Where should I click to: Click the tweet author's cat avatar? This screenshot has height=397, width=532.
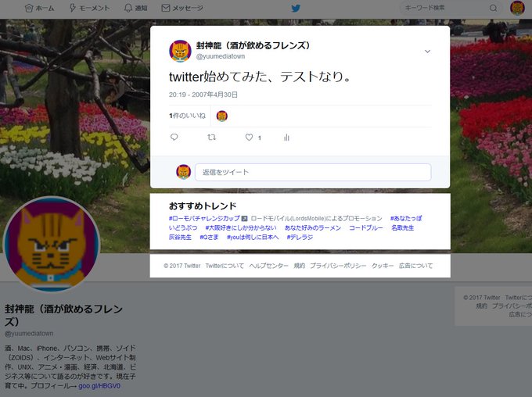pyautogui.click(x=180, y=51)
